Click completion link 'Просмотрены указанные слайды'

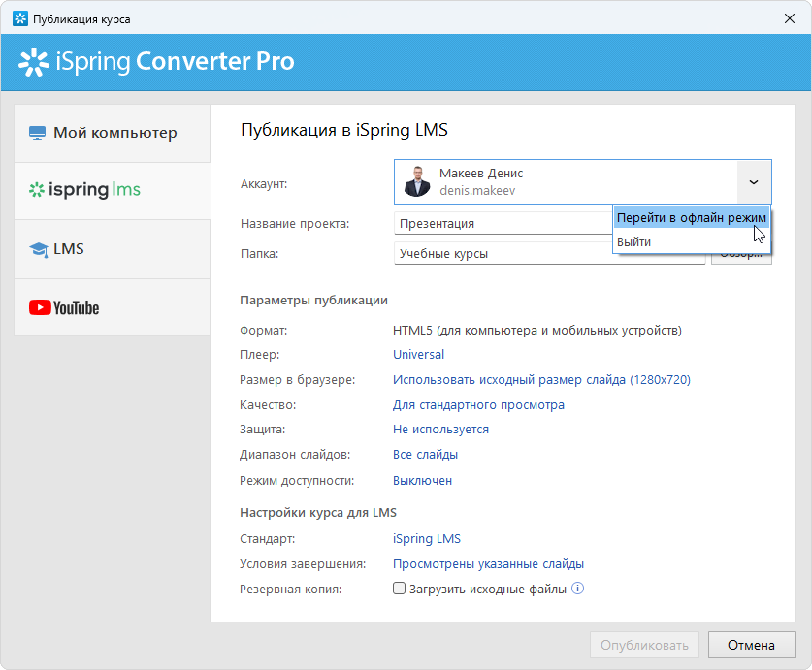point(488,564)
